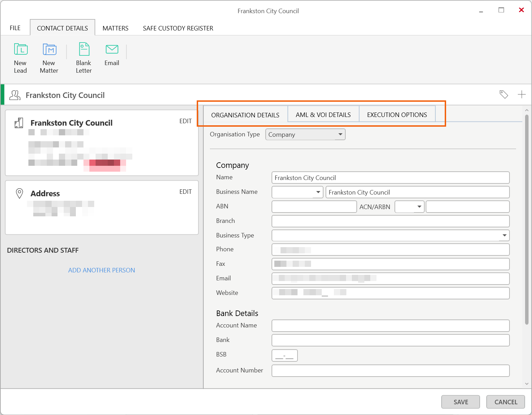Open a Blank Letter
532x415 pixels.
coord(84,49)
